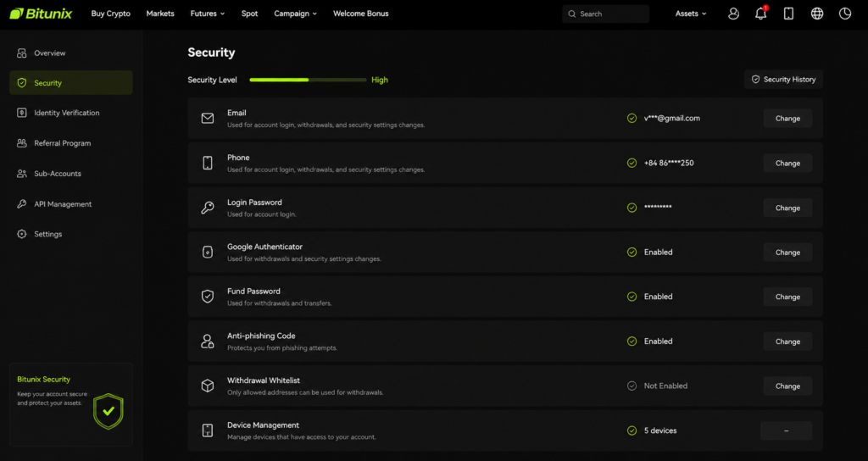This screenshot has height=461, width=868.
Task: Change the Phone number
Action: pyautogui.click(x=787, y=164)
